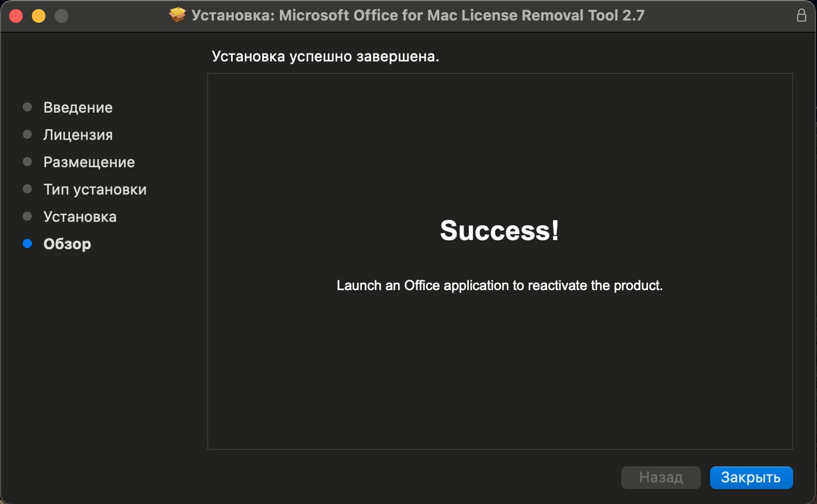Click the gray bullet beside Установка
The image size is (817, 504).
click(27, 216)
